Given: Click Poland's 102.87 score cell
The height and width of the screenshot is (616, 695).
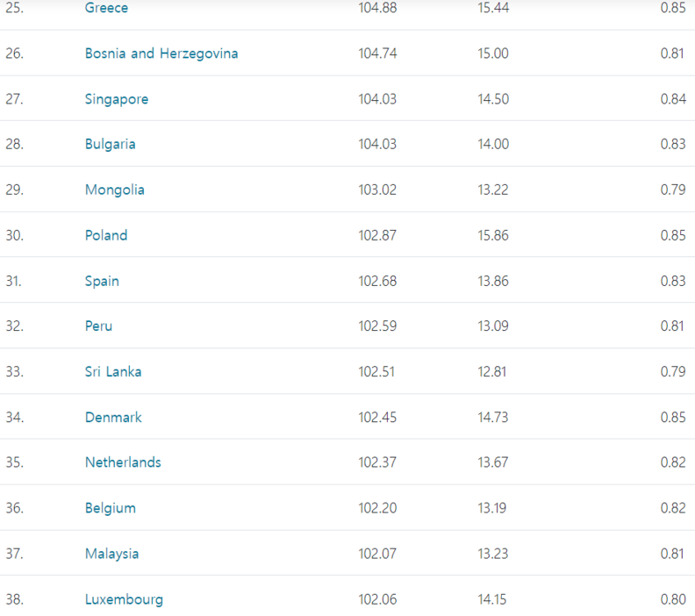Looking at the screenshot, I should click(x=377, y=235).
